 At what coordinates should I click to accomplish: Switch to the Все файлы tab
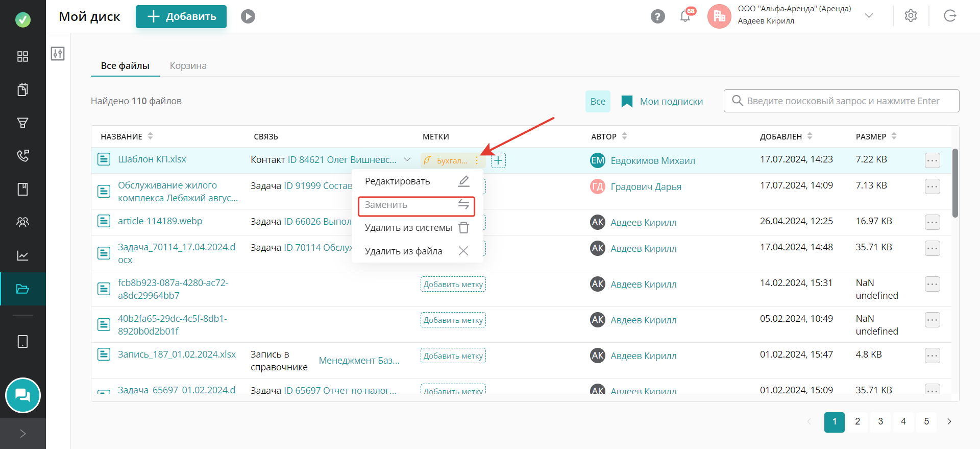click(x=125, y=66)
